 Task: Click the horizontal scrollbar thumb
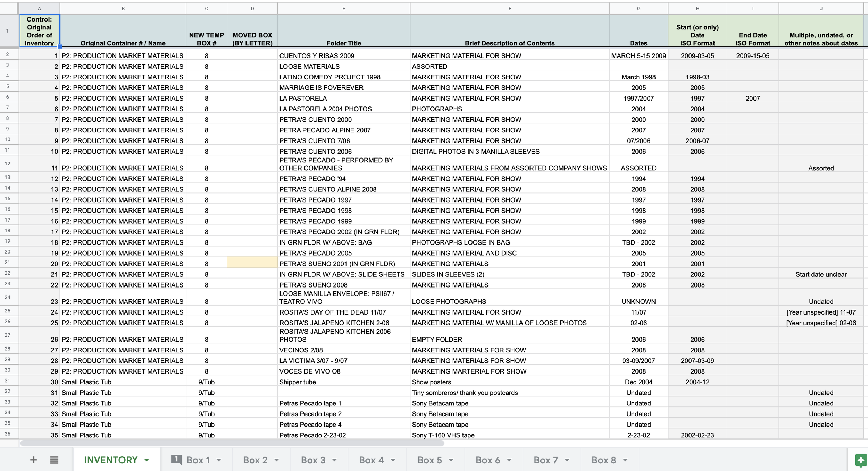(x=232, y=443)
